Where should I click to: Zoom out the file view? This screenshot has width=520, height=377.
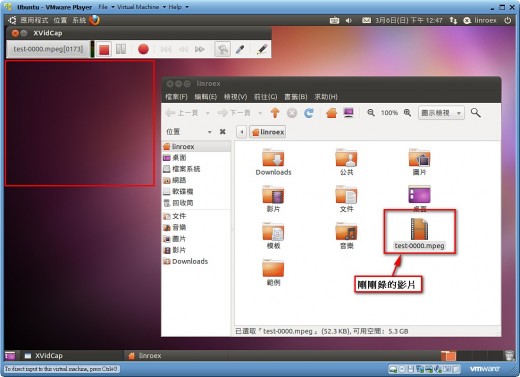[371, 113]
